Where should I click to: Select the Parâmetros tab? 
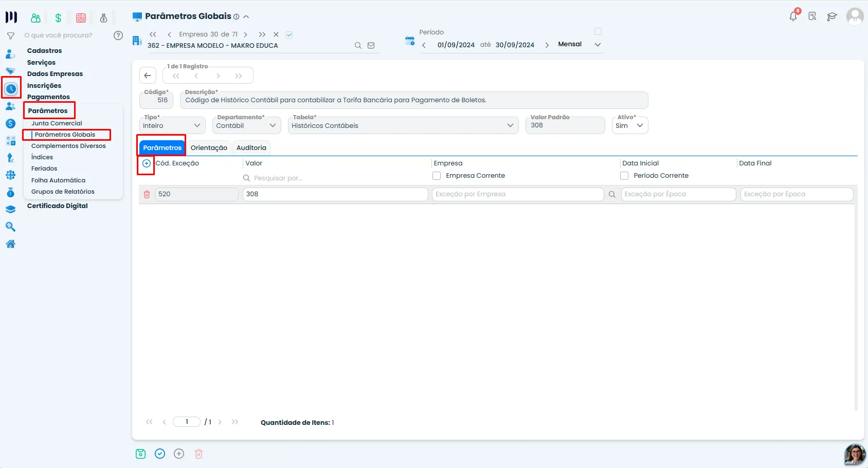pos(162,148)
